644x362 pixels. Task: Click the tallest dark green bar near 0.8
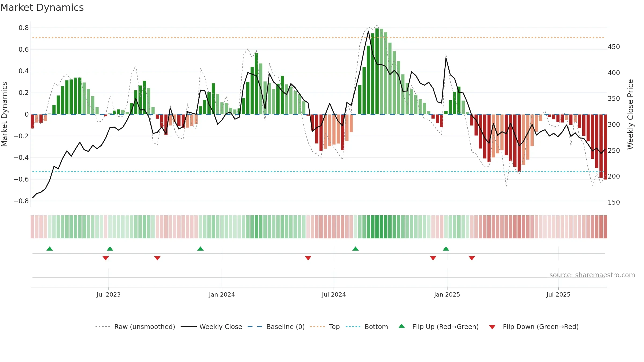click(x=377, y=71)
